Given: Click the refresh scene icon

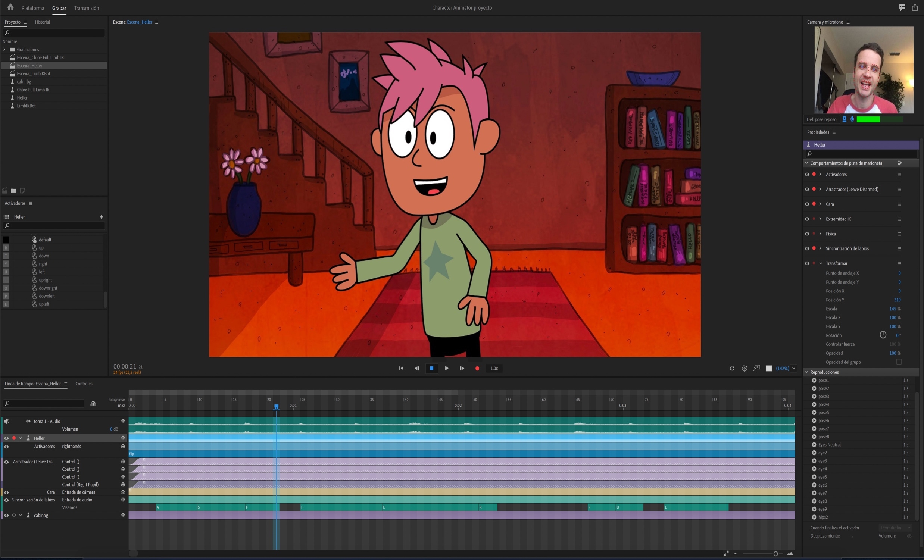Looking at the screenshot, I should click(x=732, y=369).
